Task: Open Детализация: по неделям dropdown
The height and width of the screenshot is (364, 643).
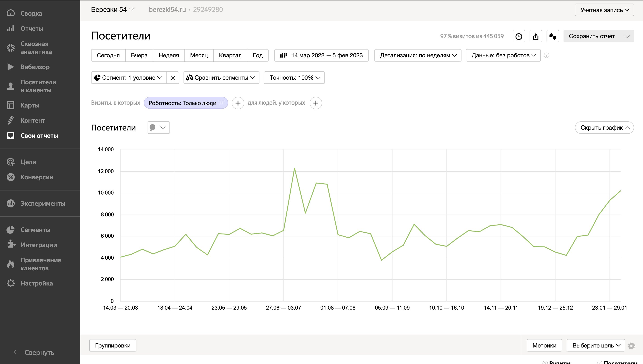Action: point(418,55)
